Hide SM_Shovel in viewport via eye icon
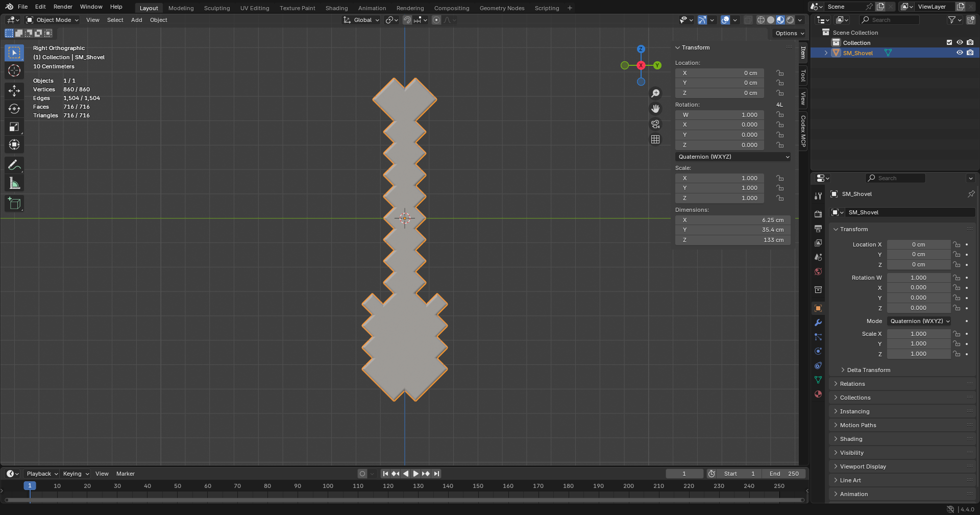The image size is (980, 515). [960, 53]
